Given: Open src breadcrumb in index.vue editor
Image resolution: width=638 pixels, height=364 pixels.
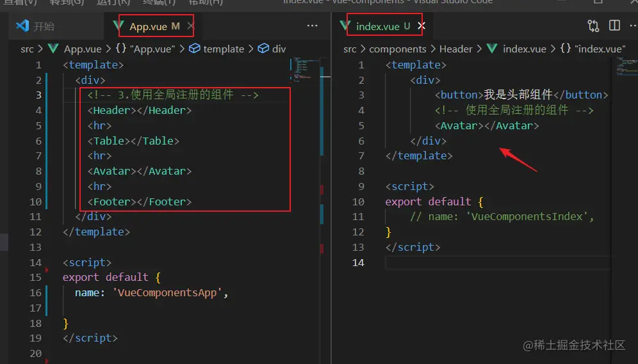Looking at the screenshot, I should [x=350, y=49].
